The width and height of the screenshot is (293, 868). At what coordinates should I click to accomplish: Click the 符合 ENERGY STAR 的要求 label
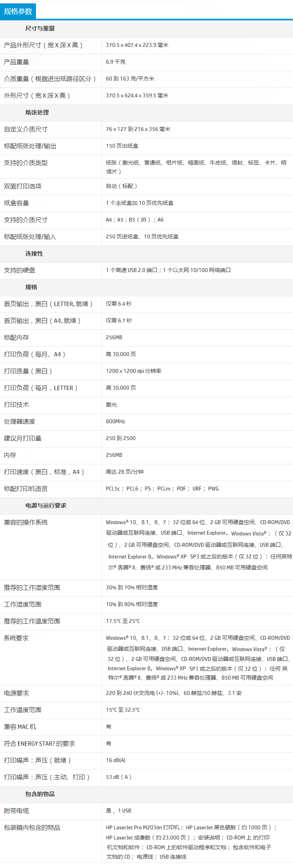(x=39, y=744)
